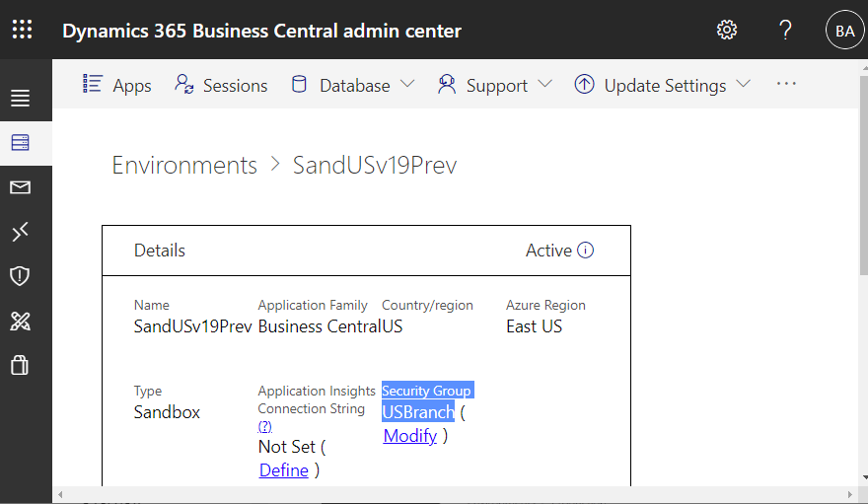Click the Active status text
The height and width of the screenshot is (504, 868).
[x=548, y=251]
